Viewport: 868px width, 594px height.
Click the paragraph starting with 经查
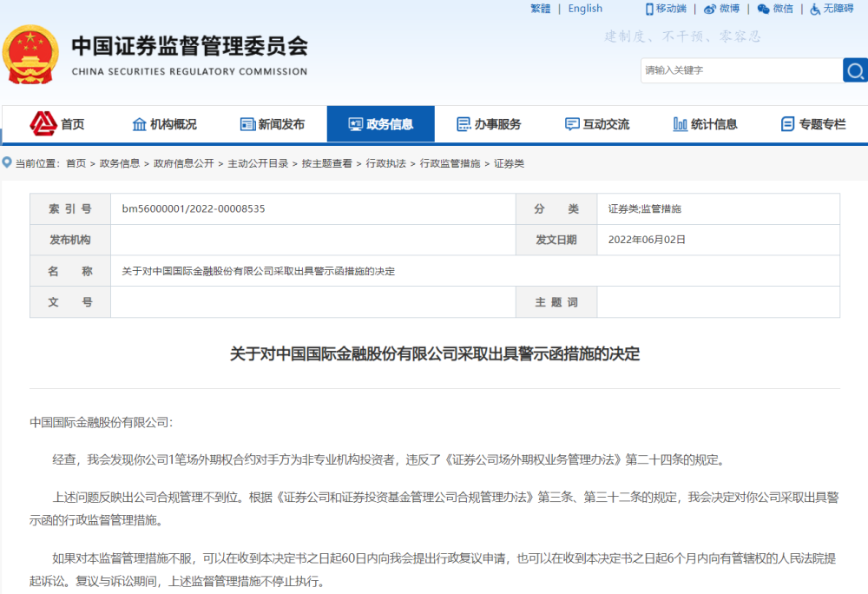389,459
